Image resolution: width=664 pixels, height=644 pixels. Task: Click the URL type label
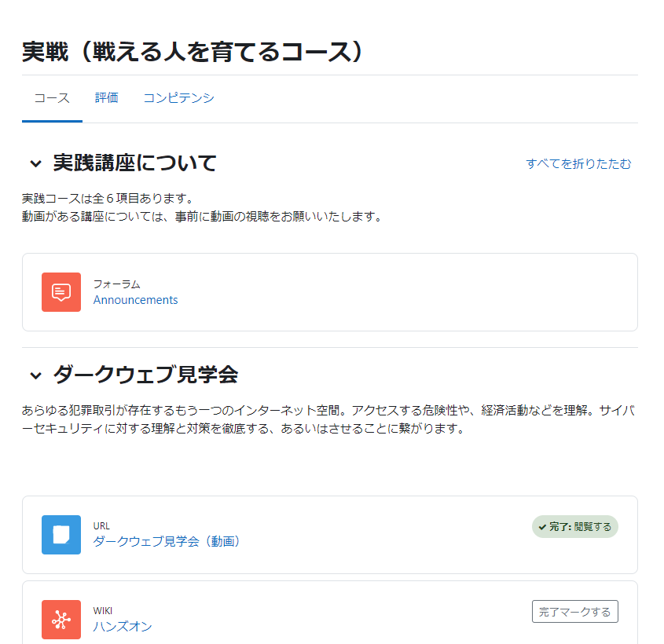click(101, 526)
